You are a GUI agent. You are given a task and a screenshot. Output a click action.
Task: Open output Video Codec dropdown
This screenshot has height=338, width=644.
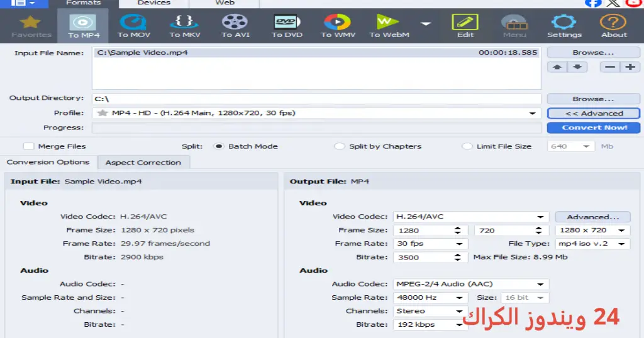pos(470,217)
